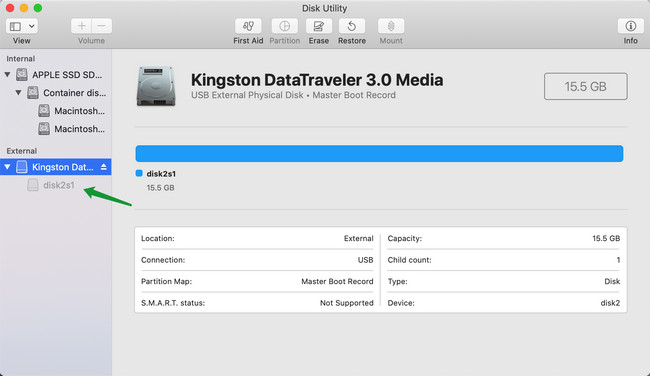Click the Erase toolbar label
This screenshot has width=650, height=376.
click(x=318, y=41)
